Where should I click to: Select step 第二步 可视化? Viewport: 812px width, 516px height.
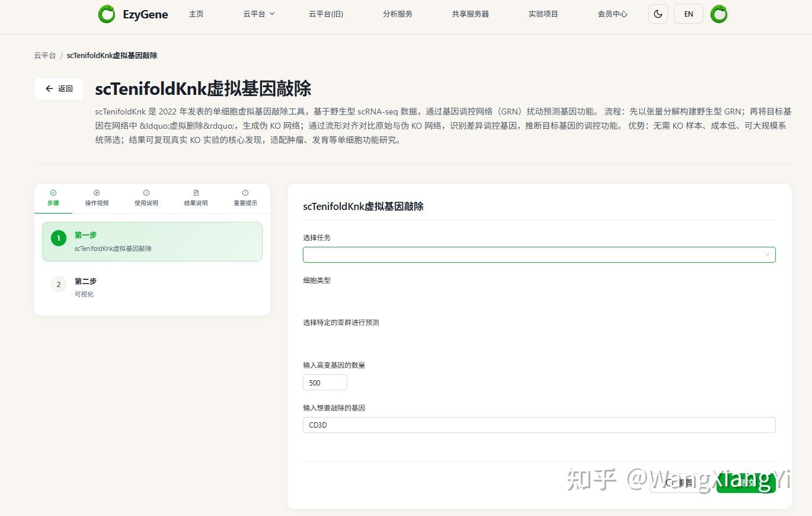(152, 287)
